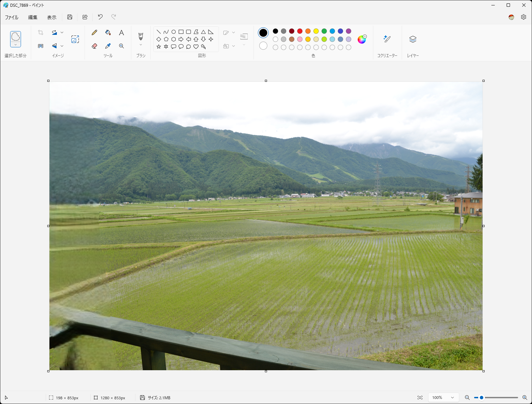This screenshot has height=404, width=532.
Task: Choose the Polygon shape
Action: tap(196, 32)
